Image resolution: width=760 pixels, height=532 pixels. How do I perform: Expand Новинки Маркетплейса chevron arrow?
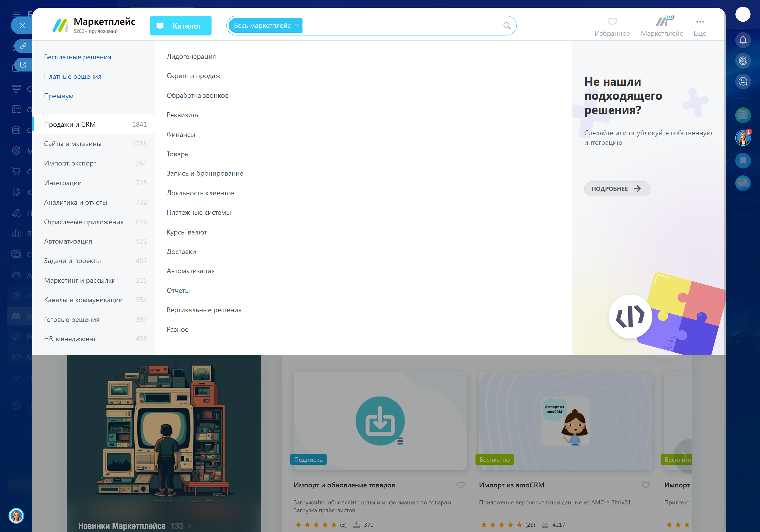190,526
